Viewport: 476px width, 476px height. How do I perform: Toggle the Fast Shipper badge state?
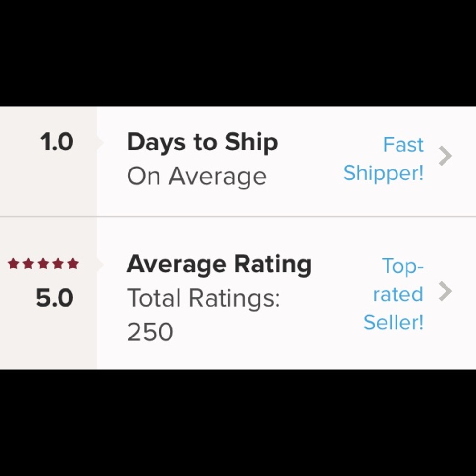[x=383, y=158]
